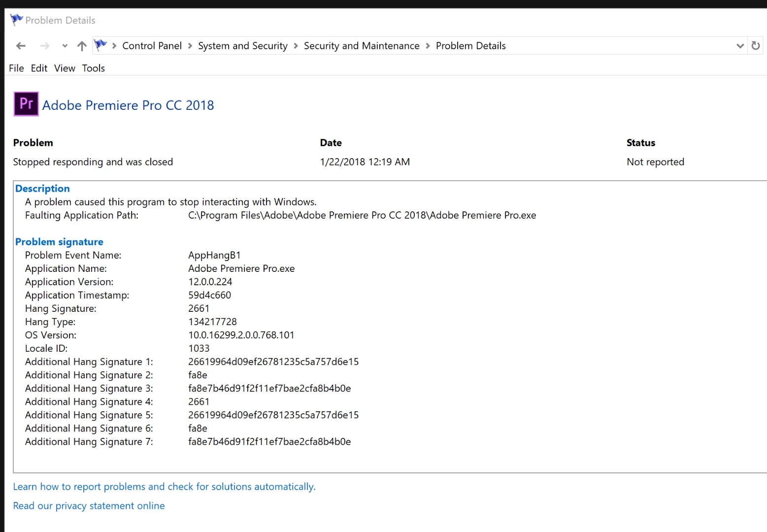The height and width of the screenshot is (532, 767).
Task: Click the Status column header
Action: (x=641, y=143)
